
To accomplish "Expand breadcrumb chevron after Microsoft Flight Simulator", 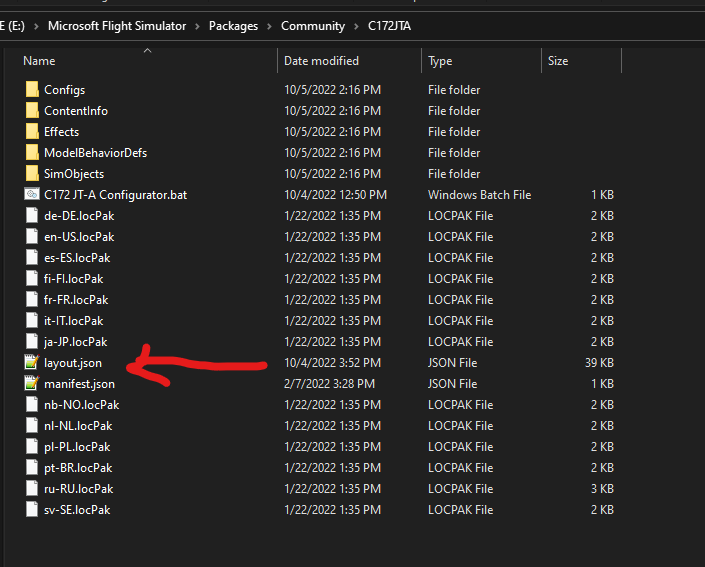I will pos(197,27).
